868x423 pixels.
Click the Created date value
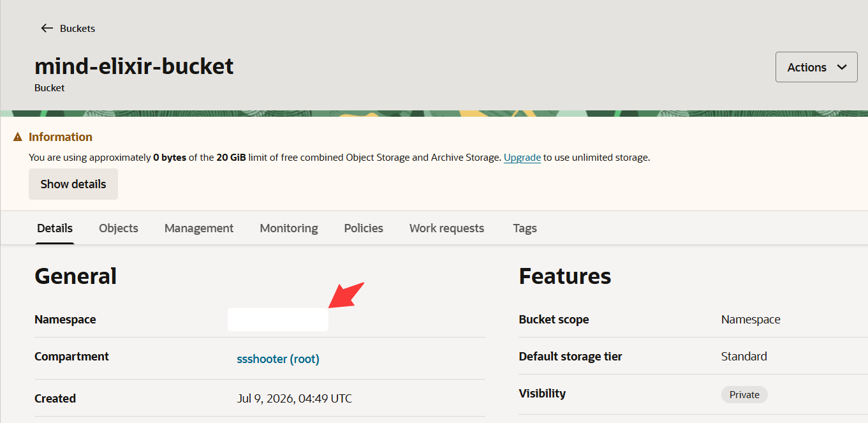tap(295, 399)
